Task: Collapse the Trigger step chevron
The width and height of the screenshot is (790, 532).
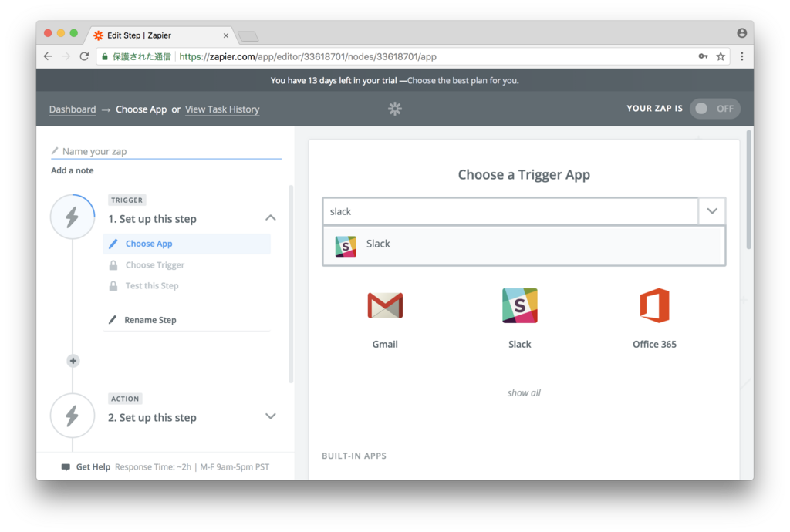Action: [x=271, y=218]
